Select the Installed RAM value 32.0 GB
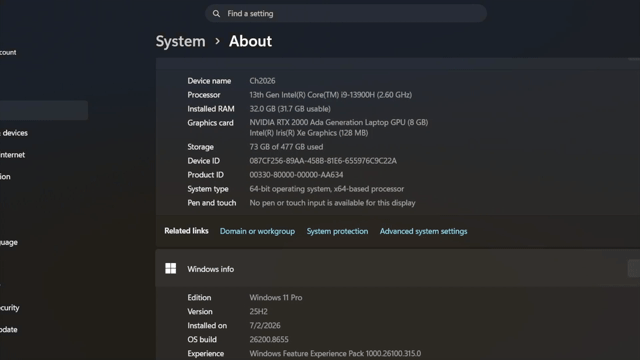This screenshot has height=360, width=640. 290,109
